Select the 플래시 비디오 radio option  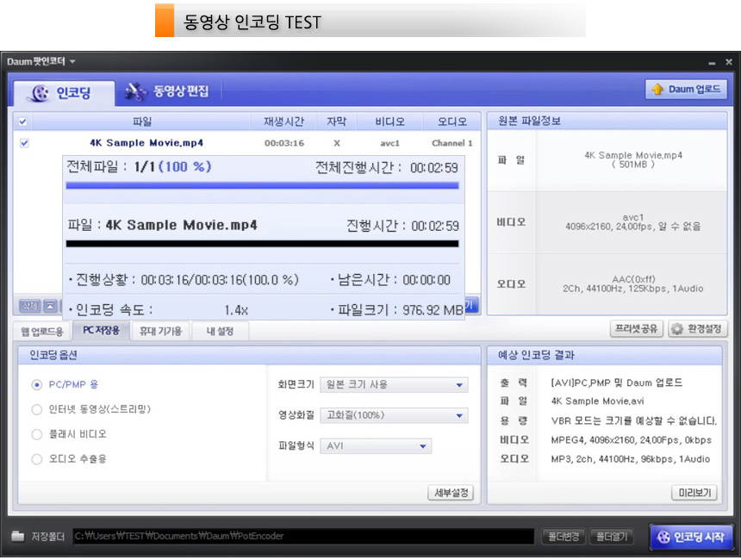click(36, 434)
